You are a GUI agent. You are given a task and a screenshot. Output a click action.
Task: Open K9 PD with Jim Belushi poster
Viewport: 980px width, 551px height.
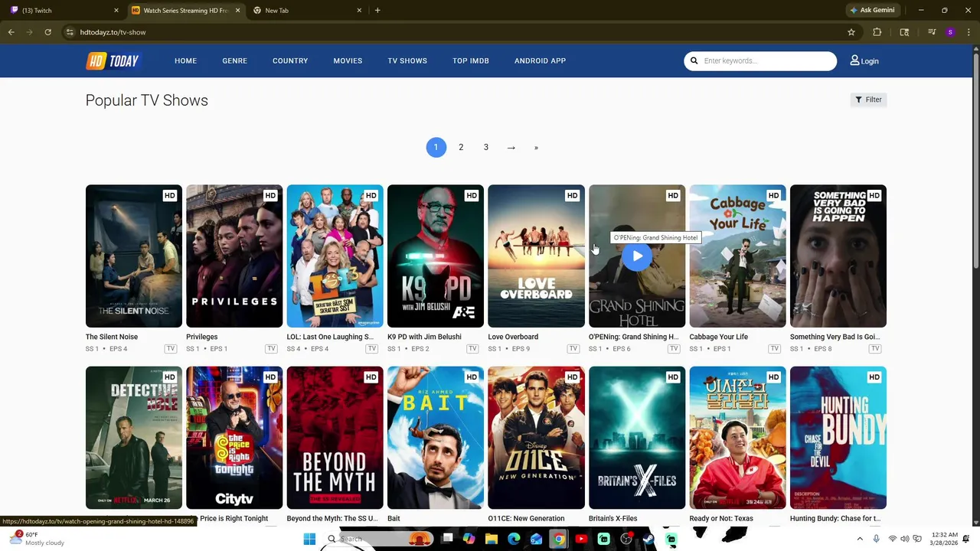[x=436, y=256]
